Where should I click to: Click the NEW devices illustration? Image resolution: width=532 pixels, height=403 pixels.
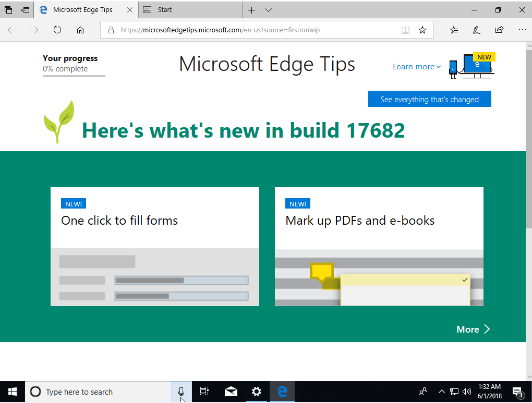[471, 66]
